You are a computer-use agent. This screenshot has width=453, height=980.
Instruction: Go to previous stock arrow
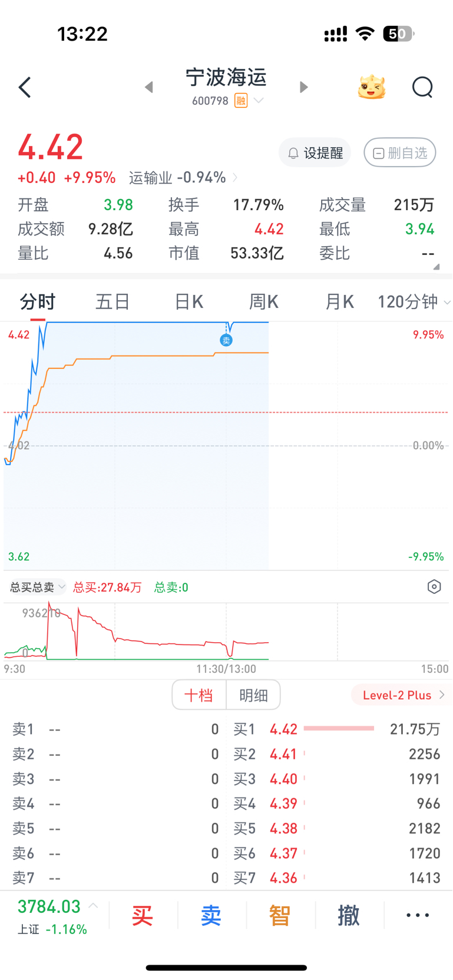pos(149,87)
